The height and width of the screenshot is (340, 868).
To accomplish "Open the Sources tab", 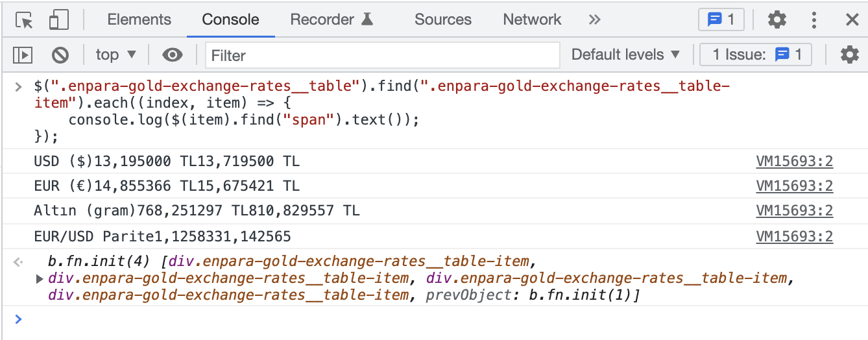I will (x=443, y=19).
